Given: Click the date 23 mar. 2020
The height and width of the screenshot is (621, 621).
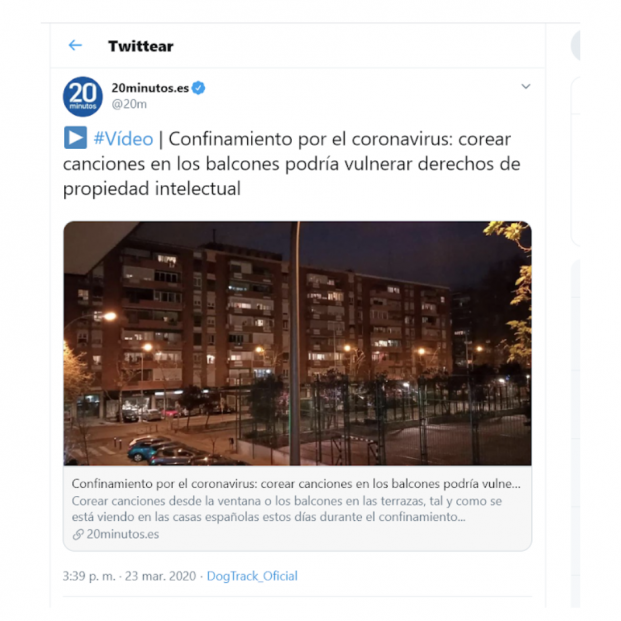Looking at the screenshot, I should [x=160, y=576].
